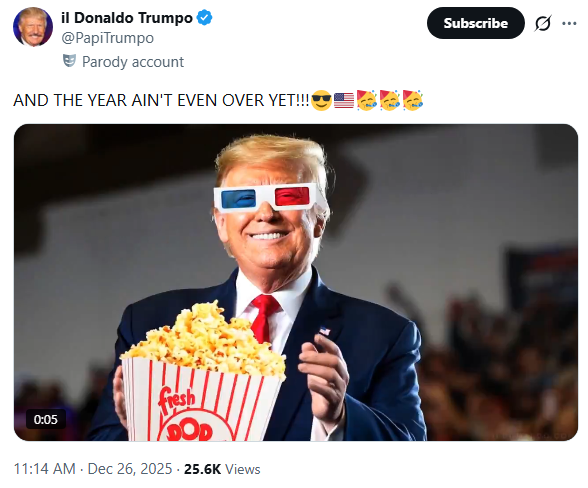Subscribe to the PapiTrumpo account
Image resolution: width=588 pixels, height=488 pixels.
pos(476,23)
